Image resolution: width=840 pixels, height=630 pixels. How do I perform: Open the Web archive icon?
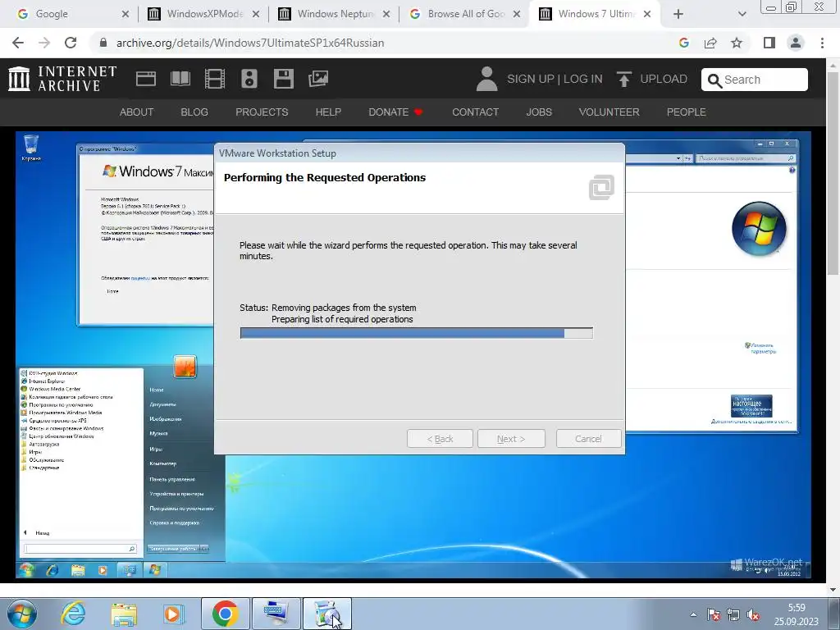coord(146,79)
